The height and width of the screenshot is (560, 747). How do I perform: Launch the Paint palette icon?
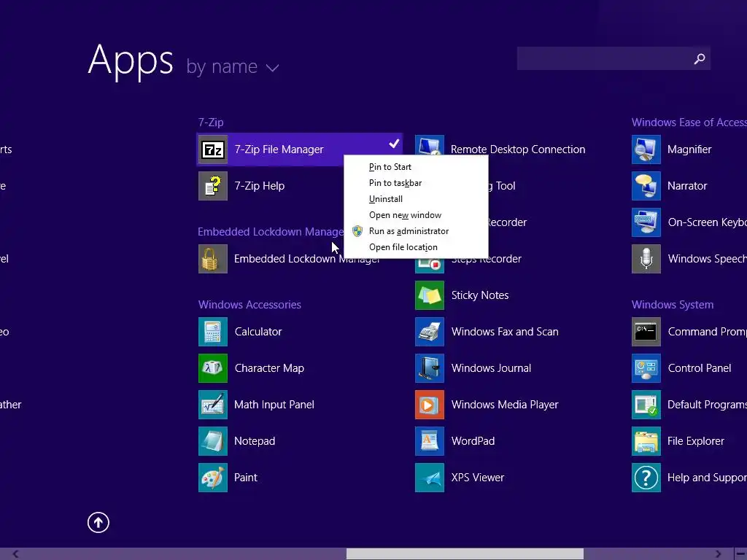(x=212, y=478)
